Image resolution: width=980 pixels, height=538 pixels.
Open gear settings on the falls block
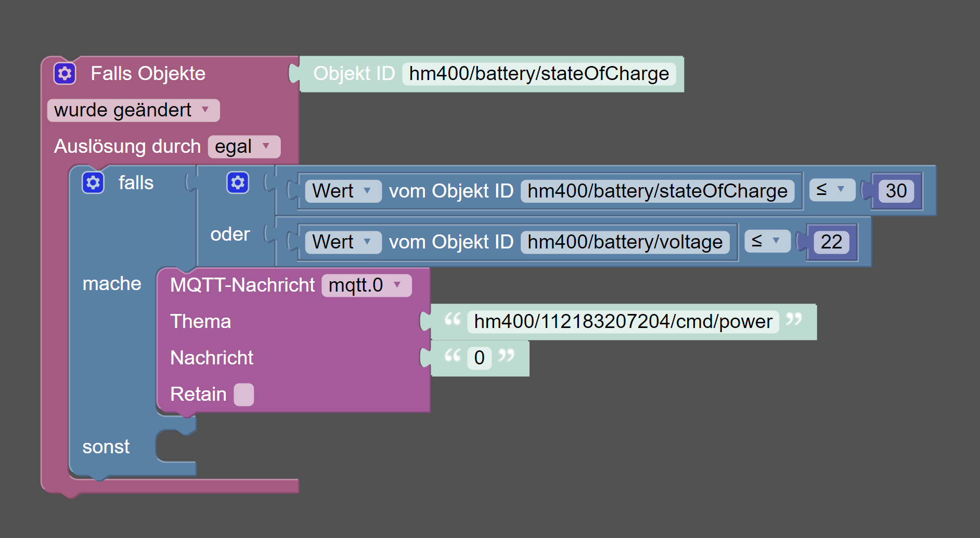click(93, 183)
